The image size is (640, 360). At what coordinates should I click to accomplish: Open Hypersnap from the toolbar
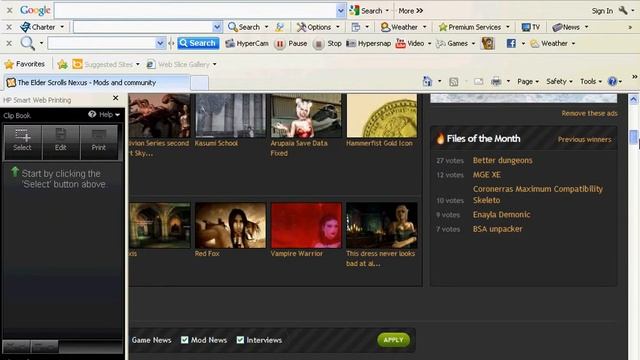pyautogui.click(x=369, y=43)
